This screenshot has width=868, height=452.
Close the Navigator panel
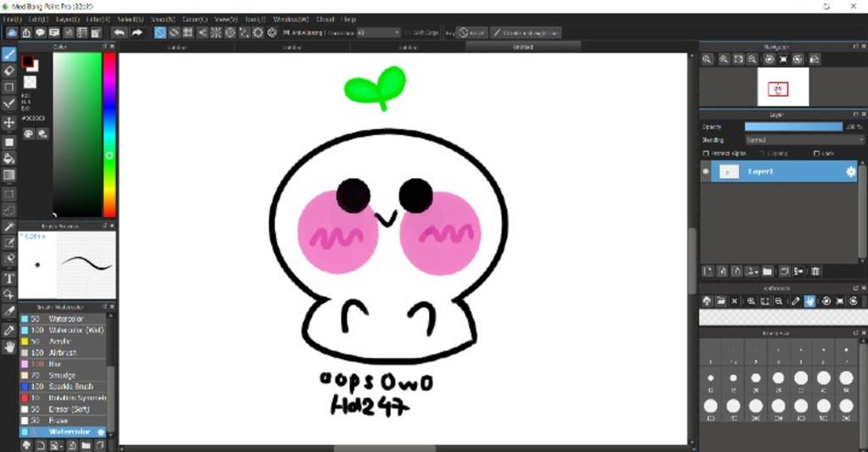pos(864,47)
